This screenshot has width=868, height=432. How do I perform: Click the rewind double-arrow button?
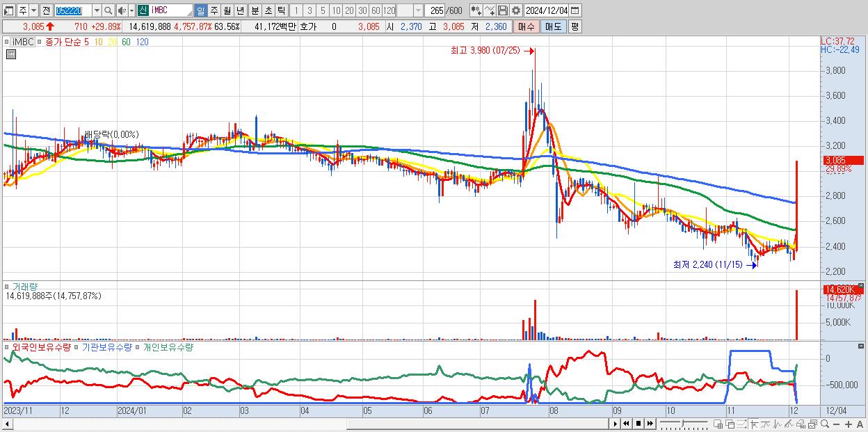[x=626, y=424]
